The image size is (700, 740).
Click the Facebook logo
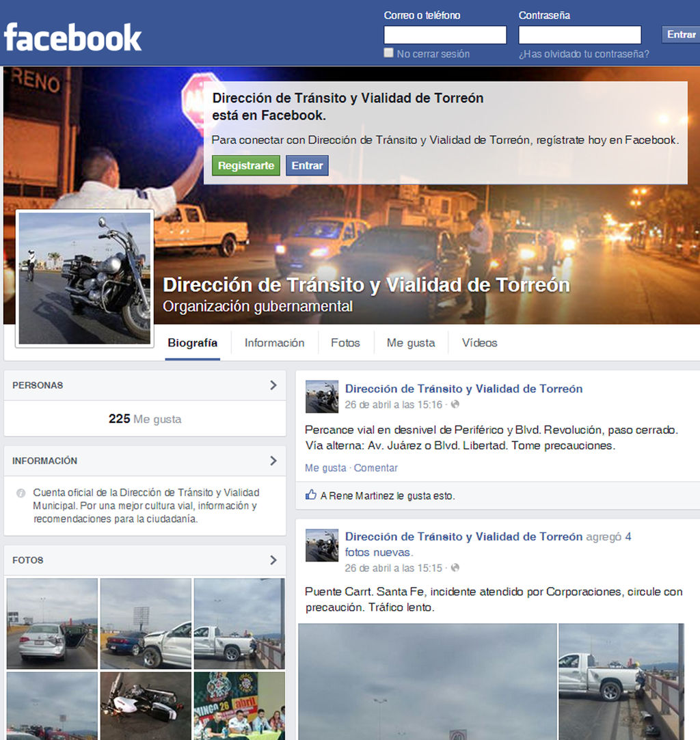tap(72, 38)
